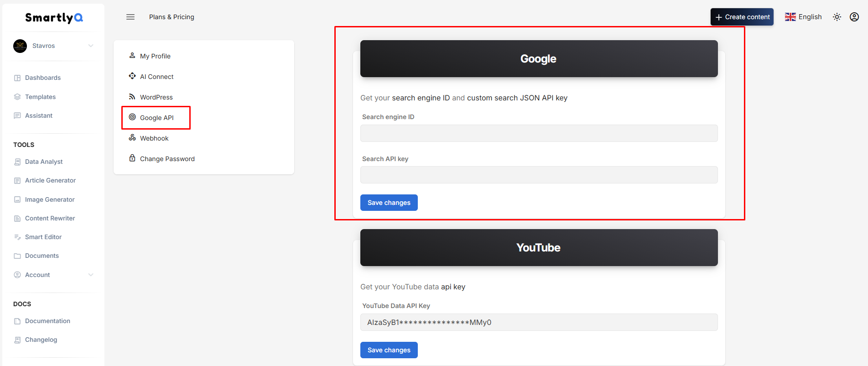Image resolution: width=868 pixels, height=366 pixels.
Task: Follow the search engine ID link
Action: click(421, 98)
